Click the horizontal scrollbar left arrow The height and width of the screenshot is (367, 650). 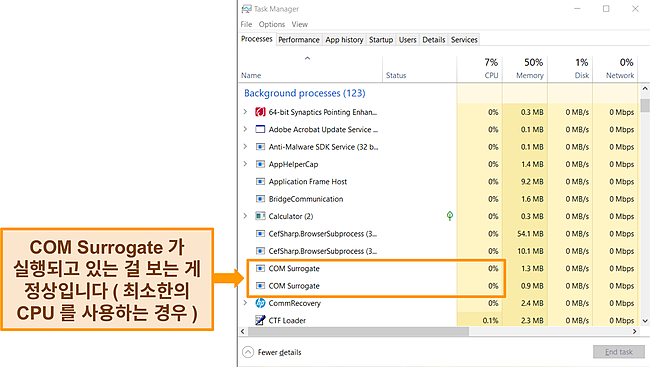click(x=243, y=331)
